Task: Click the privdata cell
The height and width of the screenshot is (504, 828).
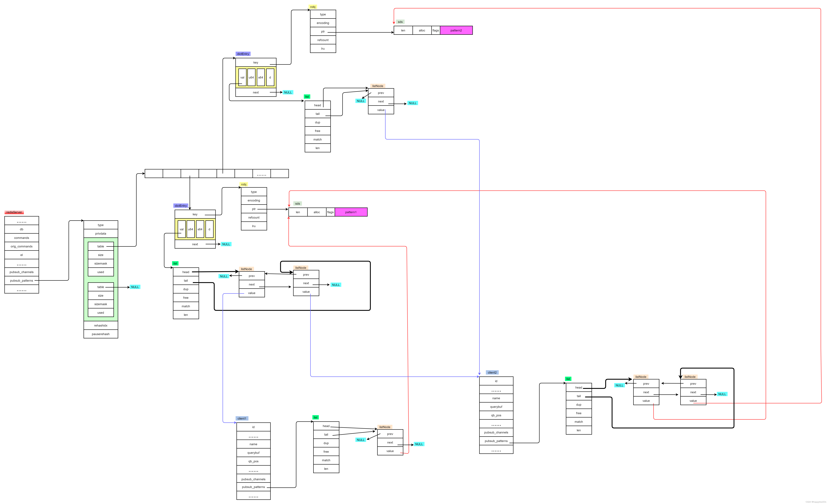Action: 100,234
